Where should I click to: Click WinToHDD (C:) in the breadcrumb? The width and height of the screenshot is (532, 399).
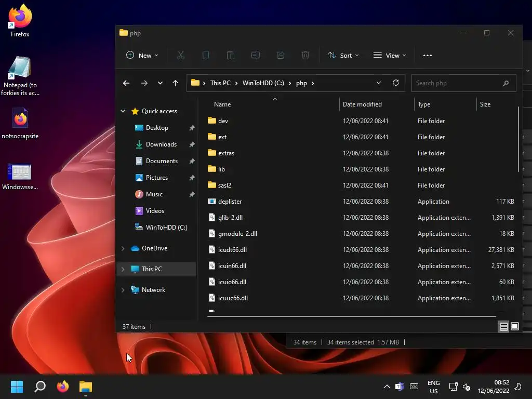(x=263, y=83)
